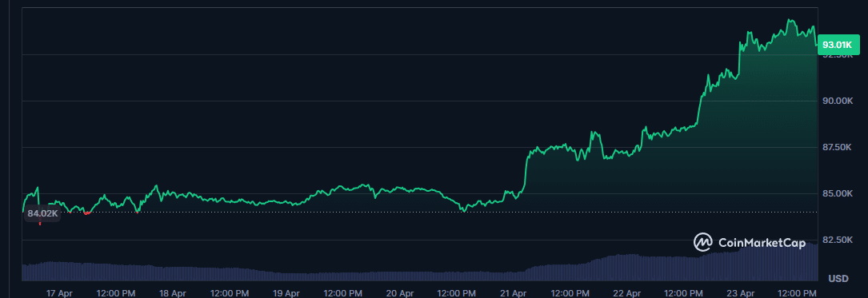Click the 21 Apr date label
This screenshot has width=868, height=298.
coord(513,292)
